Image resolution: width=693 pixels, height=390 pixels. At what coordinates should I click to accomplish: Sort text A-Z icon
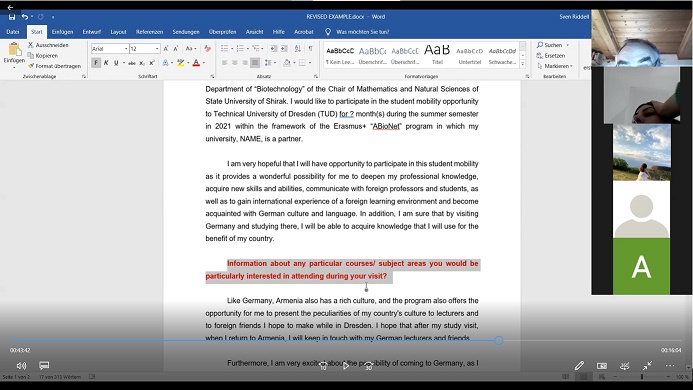(298, 49)
